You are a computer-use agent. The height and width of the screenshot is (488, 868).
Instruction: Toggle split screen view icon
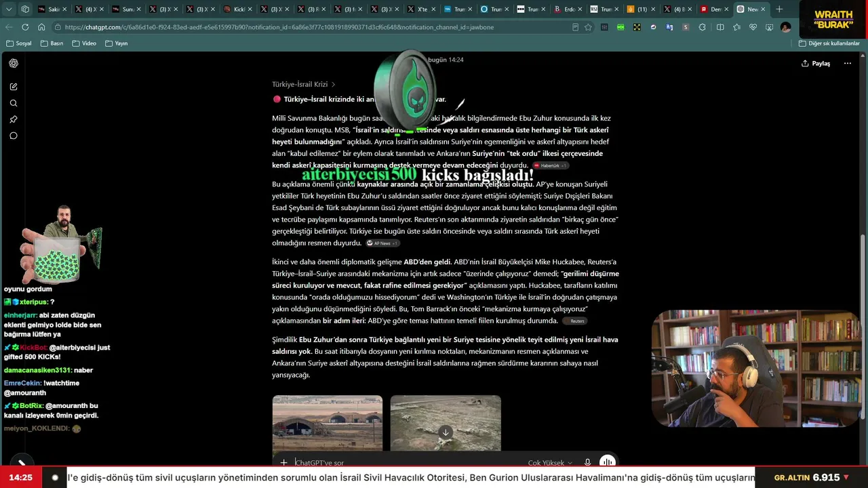click(x=720, y=27)
